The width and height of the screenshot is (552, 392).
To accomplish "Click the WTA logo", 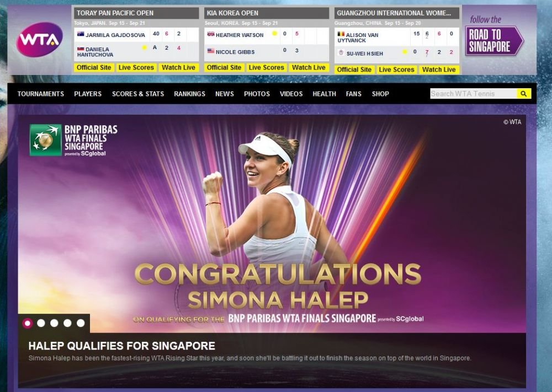I will [39, 39].
